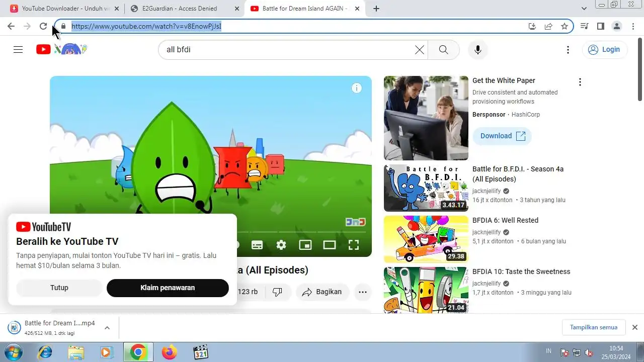
Task: Open the network tray icon
Action: (x=577, y=352)
